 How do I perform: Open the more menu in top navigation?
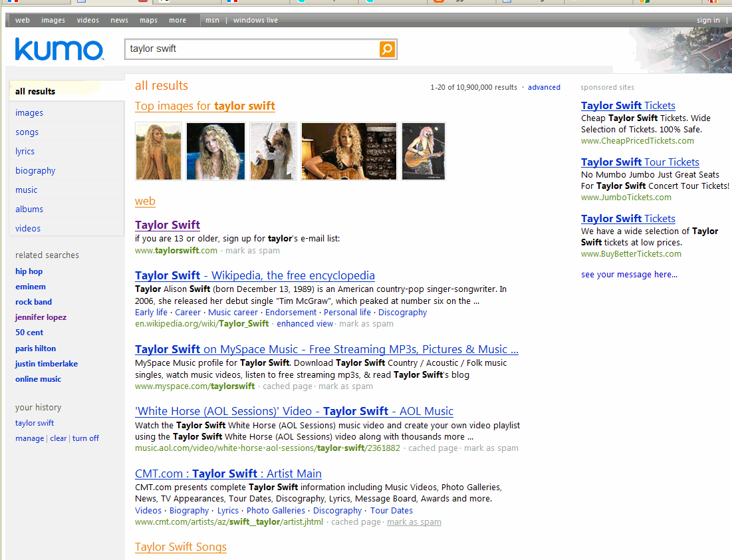pyautogui.click(x=178, y=20)
